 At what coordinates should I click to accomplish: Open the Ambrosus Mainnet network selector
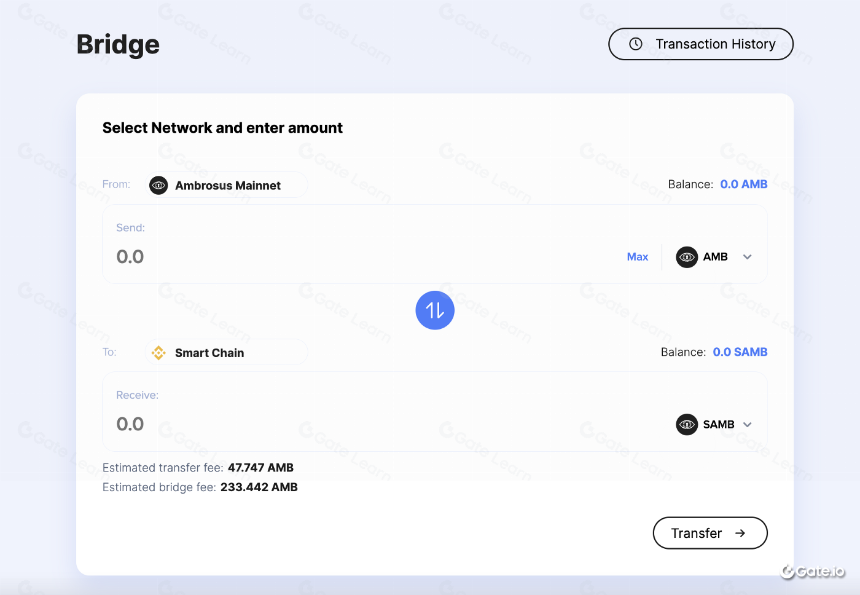[x=227, y=185]
